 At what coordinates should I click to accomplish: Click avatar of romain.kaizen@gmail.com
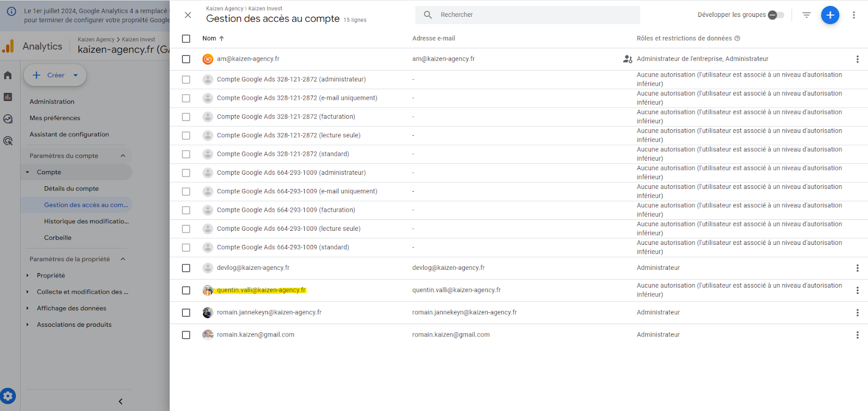coord(208,335)
